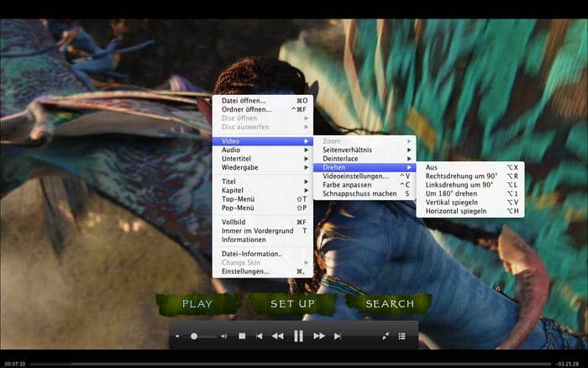Choose 'Um 180° drehen' option
The height and width of the screenshot is (368, 588).
(x=470, y=193)
